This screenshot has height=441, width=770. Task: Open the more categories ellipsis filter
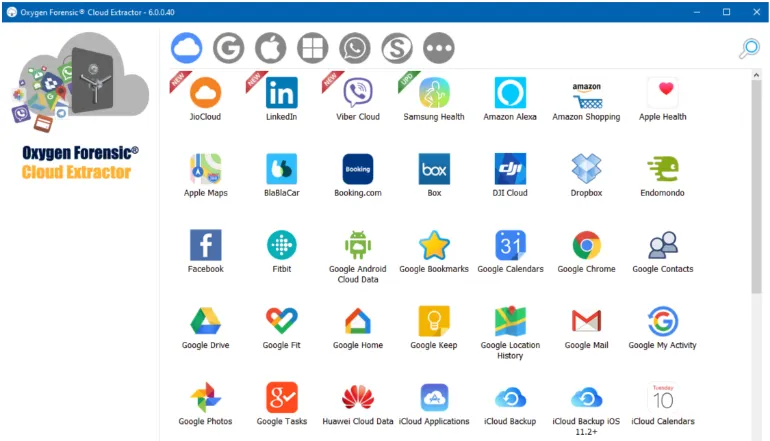(x=439, y=48)
